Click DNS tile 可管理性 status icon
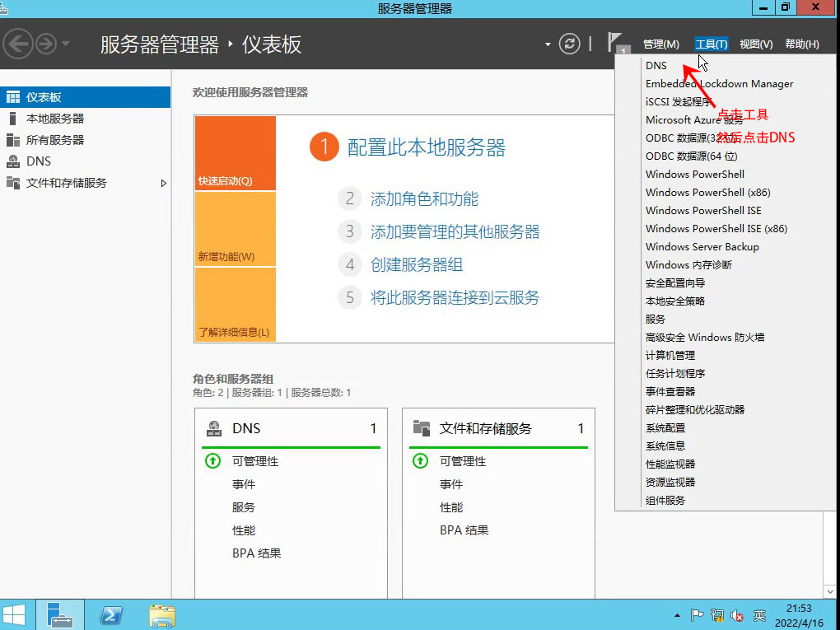The height and width of the screenshot is (630, 840). [213, 460]
